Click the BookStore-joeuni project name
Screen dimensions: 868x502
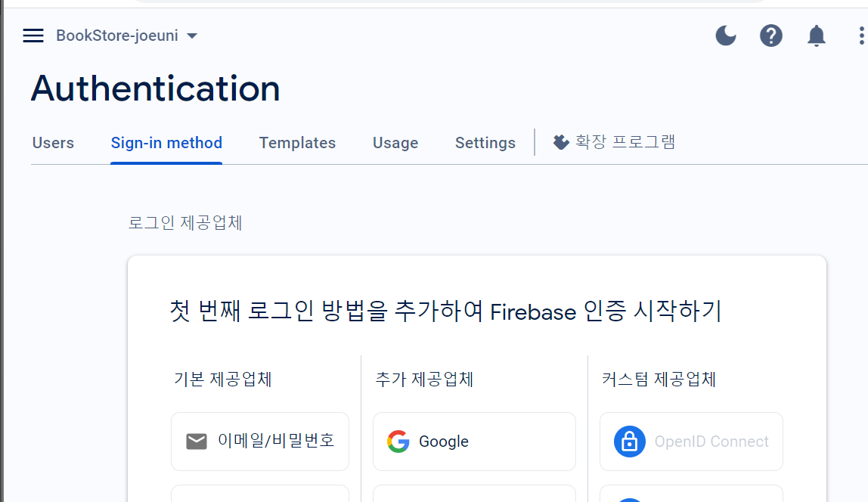coord(117,36)
